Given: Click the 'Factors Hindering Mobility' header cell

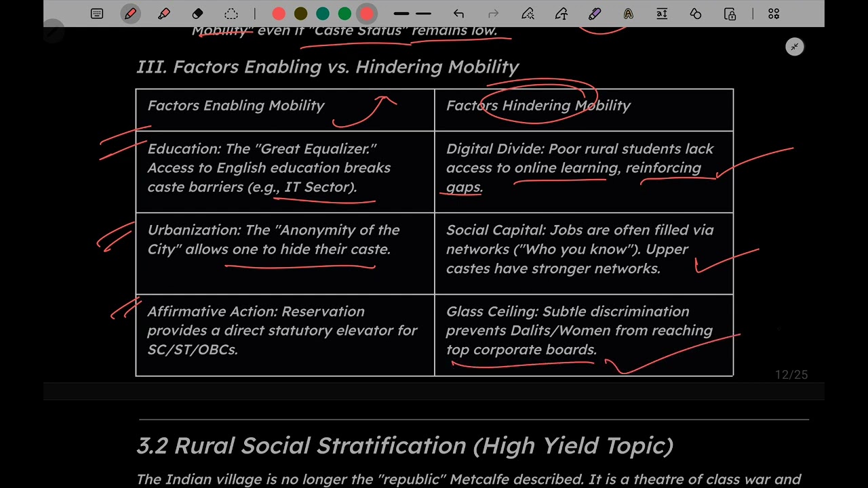Looking at the screenshot, I should coord(584,110).
